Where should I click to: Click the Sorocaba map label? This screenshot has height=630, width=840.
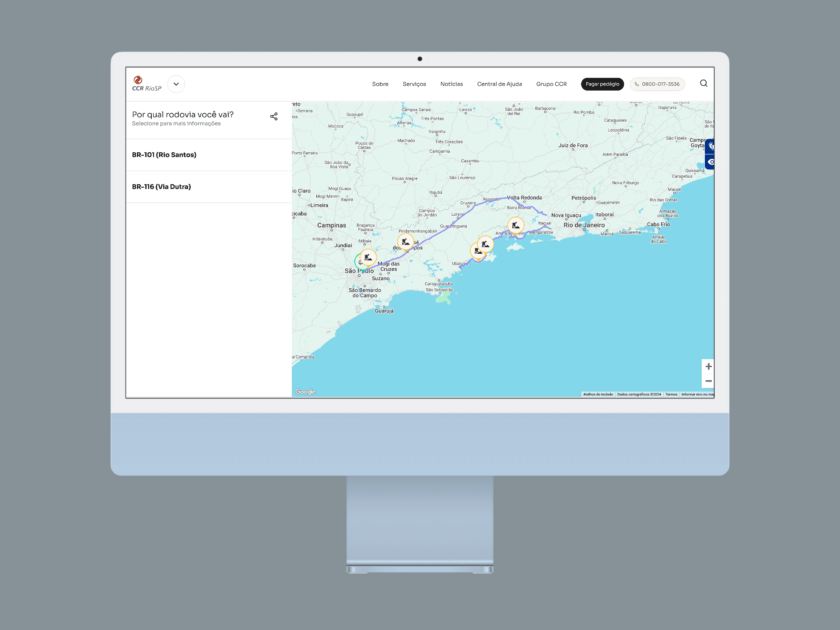tap(304, 266)
